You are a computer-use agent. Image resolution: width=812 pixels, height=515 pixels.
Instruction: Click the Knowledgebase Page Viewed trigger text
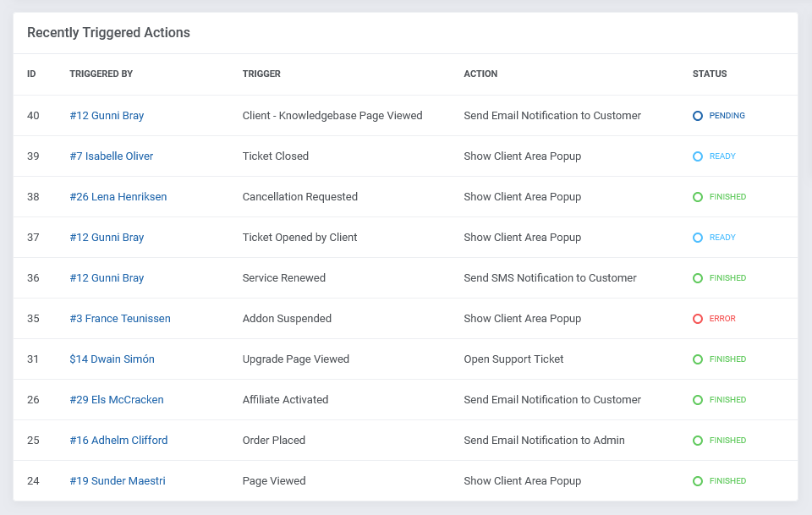pyautogui.click(x=332, y=116)
